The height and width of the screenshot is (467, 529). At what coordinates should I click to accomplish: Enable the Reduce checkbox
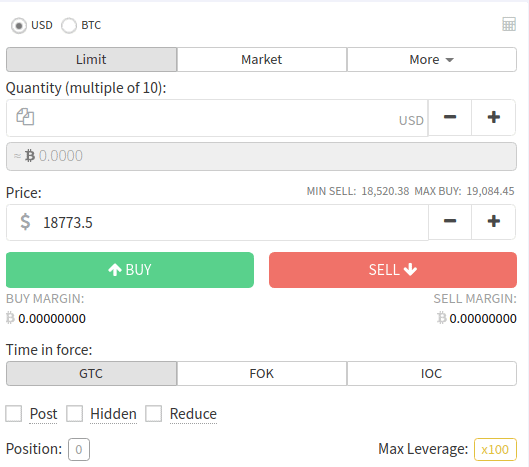tap(154, 414)
